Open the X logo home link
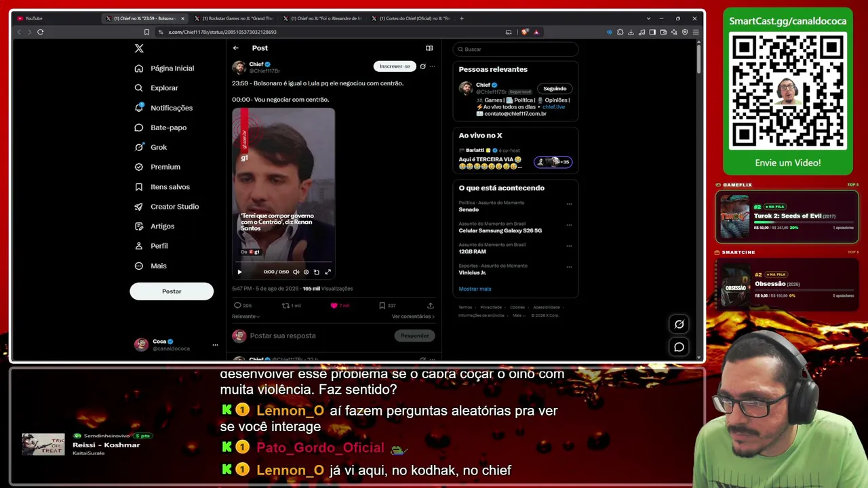The image size is (868, 488). pos(139,48)
